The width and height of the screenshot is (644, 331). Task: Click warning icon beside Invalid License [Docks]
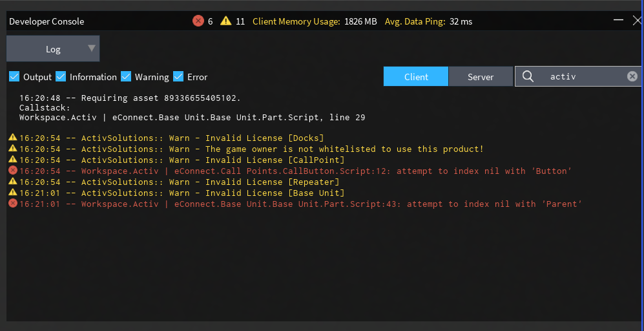pos(12,138)
